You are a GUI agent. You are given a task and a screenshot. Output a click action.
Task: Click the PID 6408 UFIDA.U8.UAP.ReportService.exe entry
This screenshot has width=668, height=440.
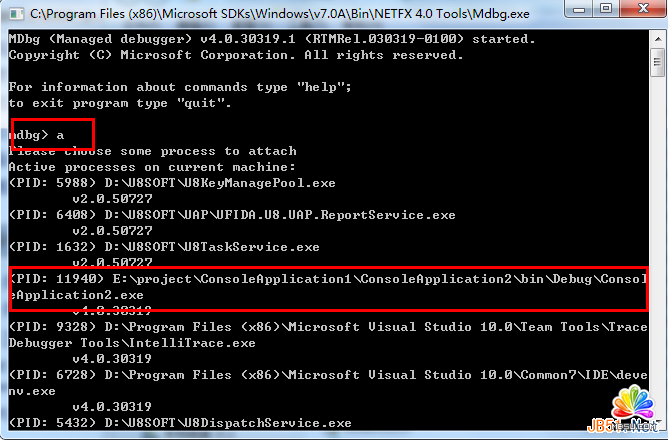tap(232, 215)
